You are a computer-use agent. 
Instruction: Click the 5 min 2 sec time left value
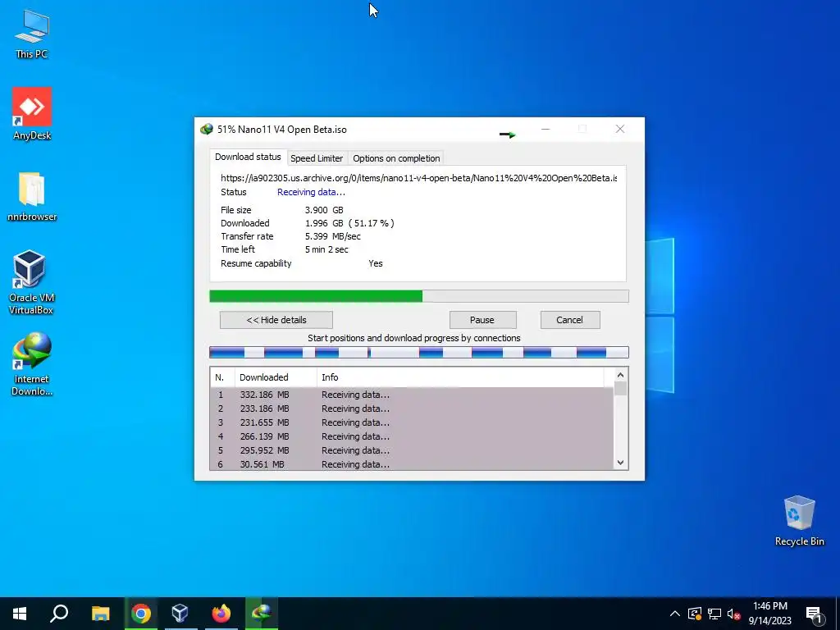(x=326, y=249)
